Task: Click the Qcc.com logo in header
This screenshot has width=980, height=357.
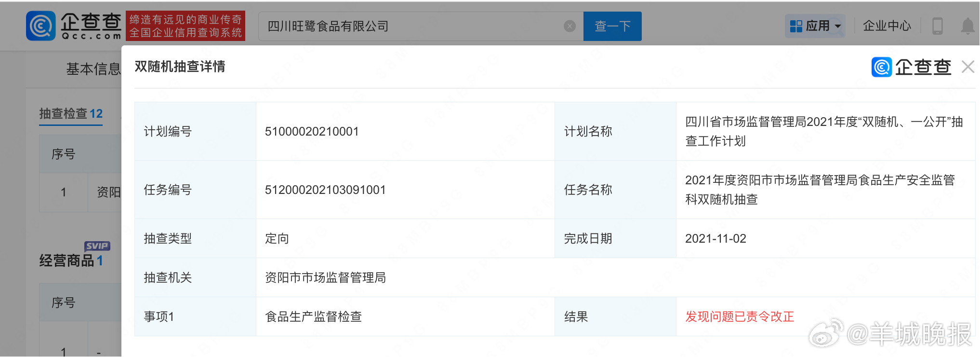Action: 74,26
